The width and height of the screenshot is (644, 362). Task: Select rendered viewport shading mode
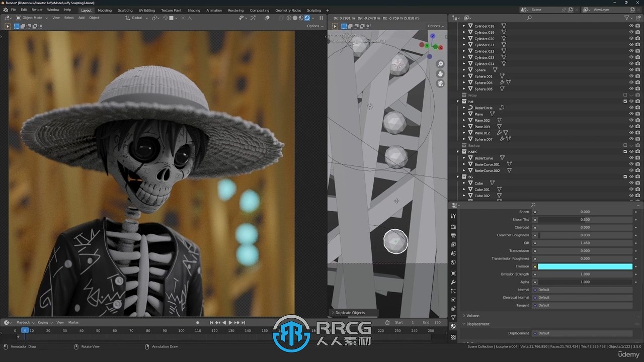[x=307, y=18]
